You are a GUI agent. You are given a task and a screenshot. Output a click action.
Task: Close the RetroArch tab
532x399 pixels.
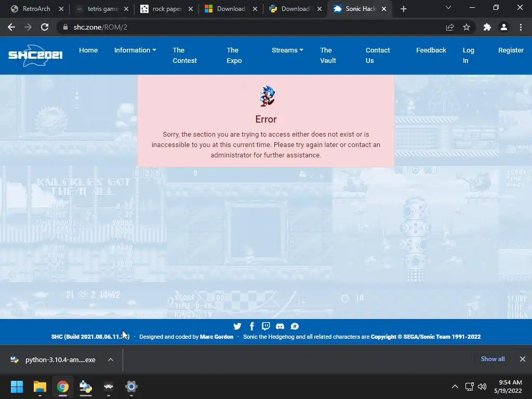tap(61, 9)
